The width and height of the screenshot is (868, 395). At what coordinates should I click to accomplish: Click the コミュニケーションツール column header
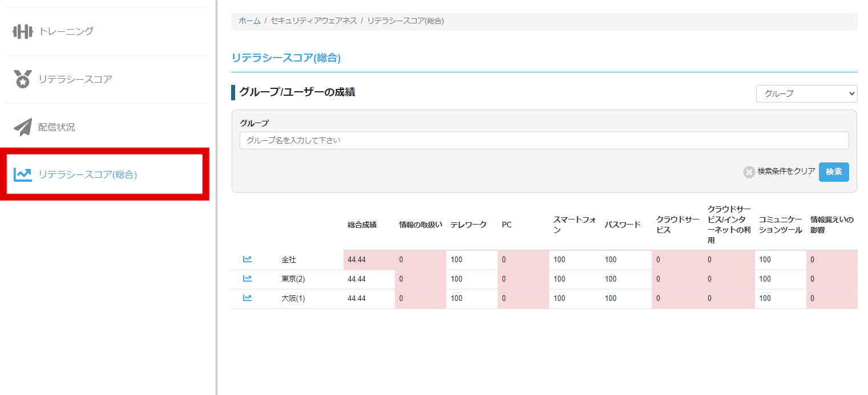coord(780,225)
